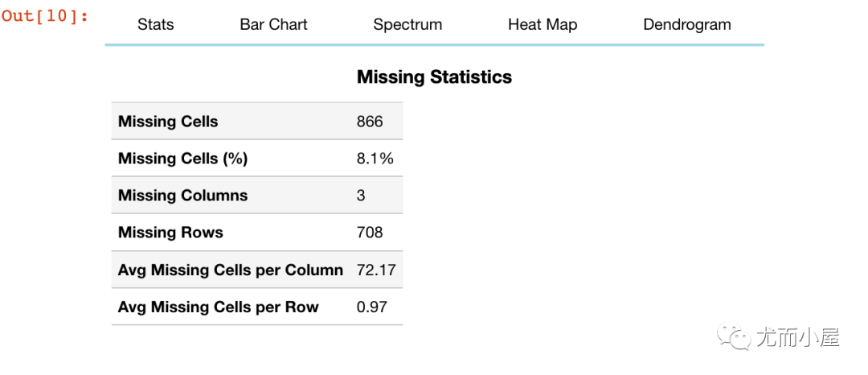Select Avg Missing Cells per Column label
This screenshot has height=375, width=868.
tap(231, 270)
